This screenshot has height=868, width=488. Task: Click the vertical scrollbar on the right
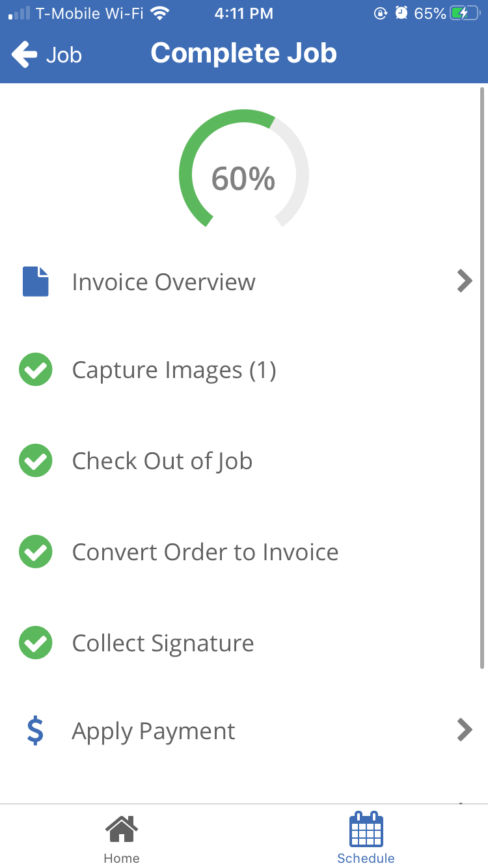click(x=482, y=377)
